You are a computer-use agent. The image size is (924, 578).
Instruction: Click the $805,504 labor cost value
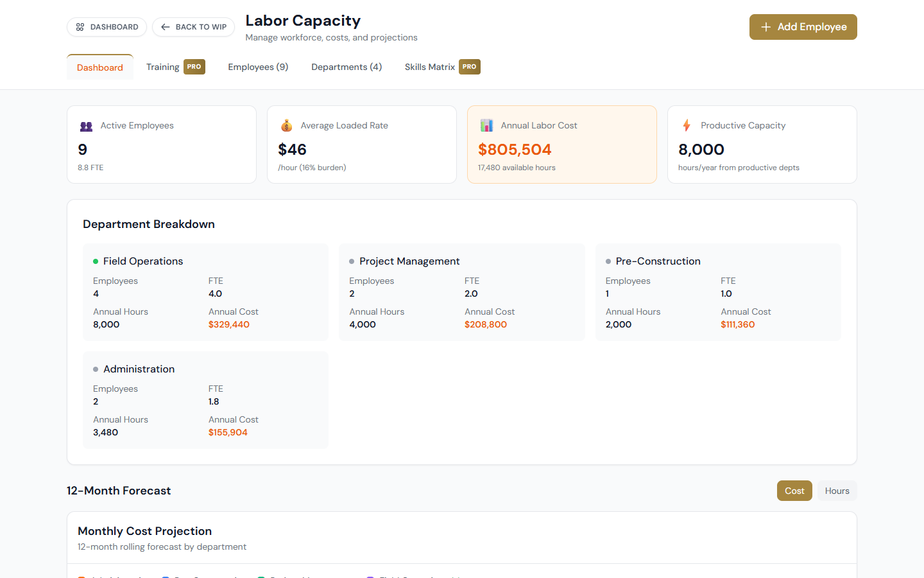pyautogui.click(x=515, y=150)
